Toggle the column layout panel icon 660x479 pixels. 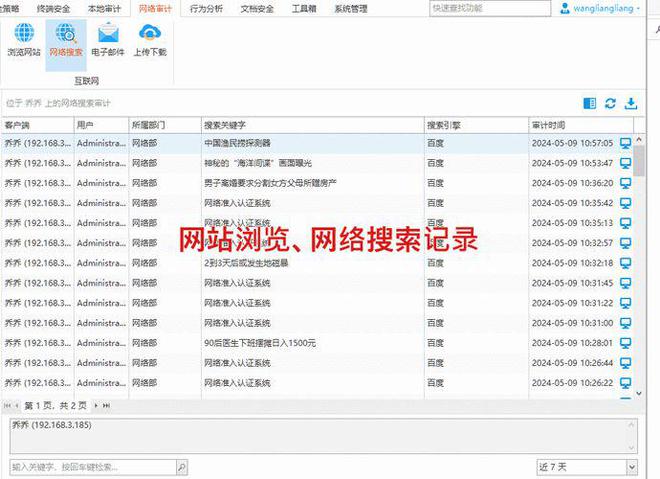(x=590, y=104)
